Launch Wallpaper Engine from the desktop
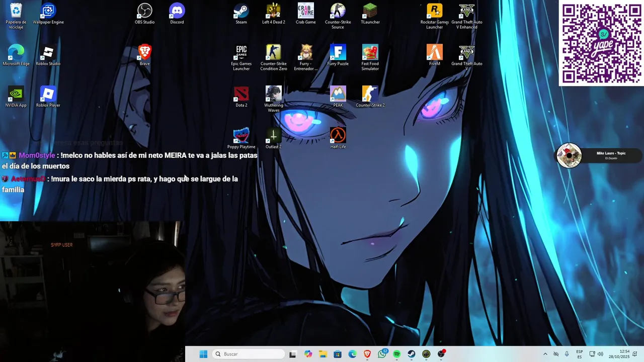644x362 pixels. click(48, 14)
